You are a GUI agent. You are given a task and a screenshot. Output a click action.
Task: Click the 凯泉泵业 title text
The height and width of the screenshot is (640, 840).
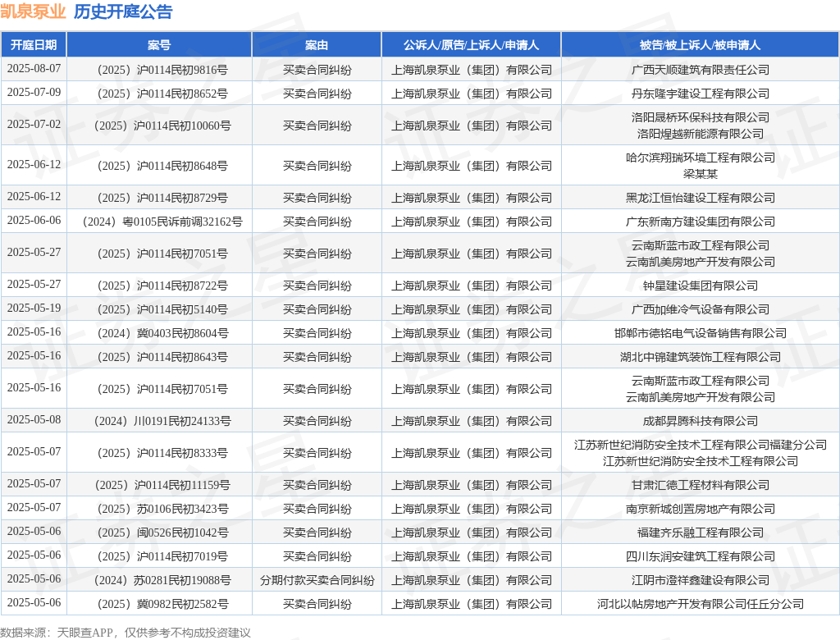pyautogui.click(x=33, y=11)
